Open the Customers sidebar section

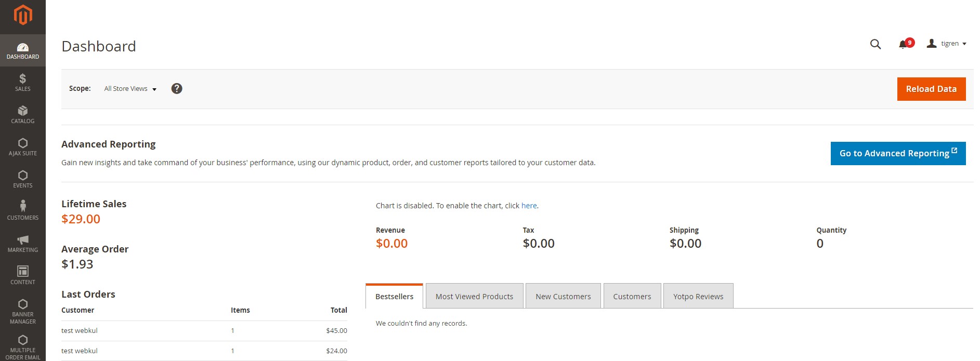[23, 210]
